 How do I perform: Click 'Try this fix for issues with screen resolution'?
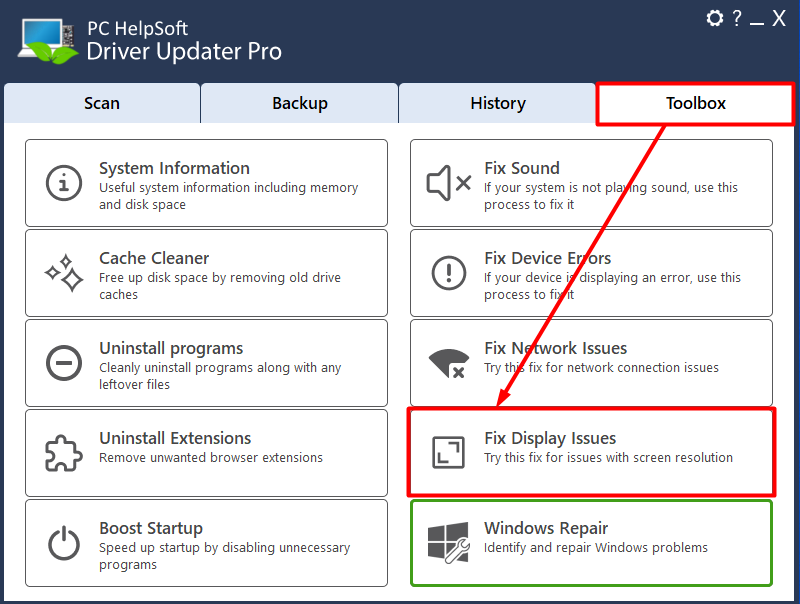coord(608,458)
